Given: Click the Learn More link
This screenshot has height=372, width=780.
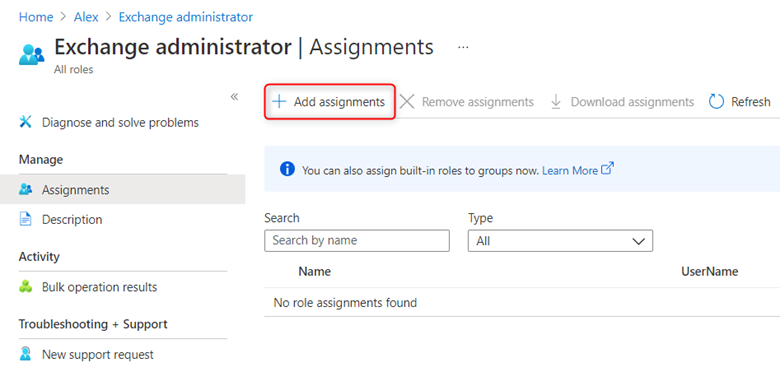Looking at the screenshot, I should (x=570, y=171).
